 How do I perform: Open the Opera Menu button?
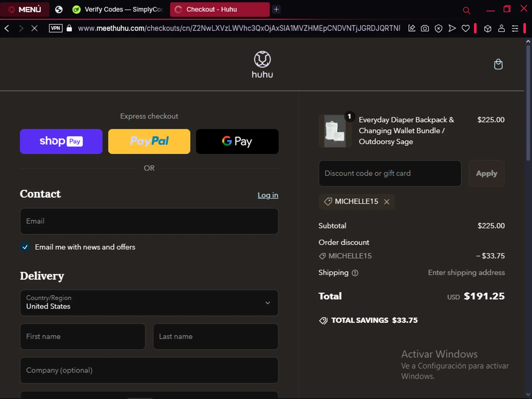click(24, 10)
